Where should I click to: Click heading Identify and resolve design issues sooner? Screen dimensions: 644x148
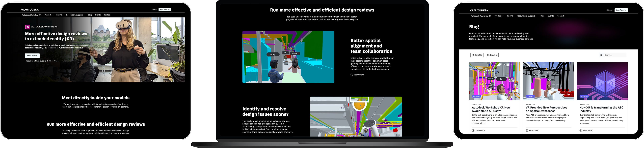pos(265,112)
